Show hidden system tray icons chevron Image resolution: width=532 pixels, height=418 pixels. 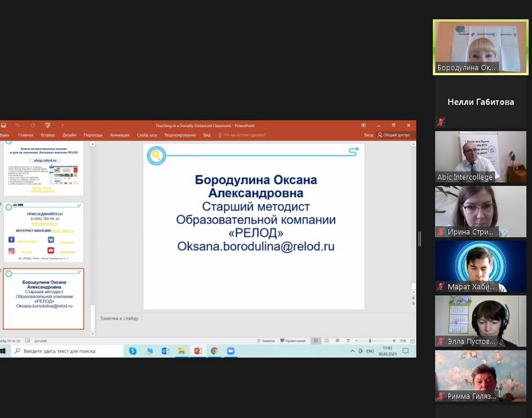352,351
